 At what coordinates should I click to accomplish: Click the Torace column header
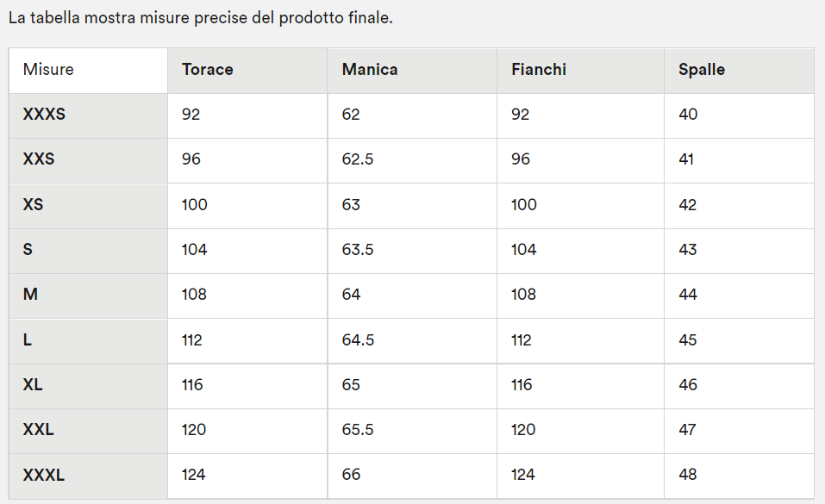click(247, 71)
